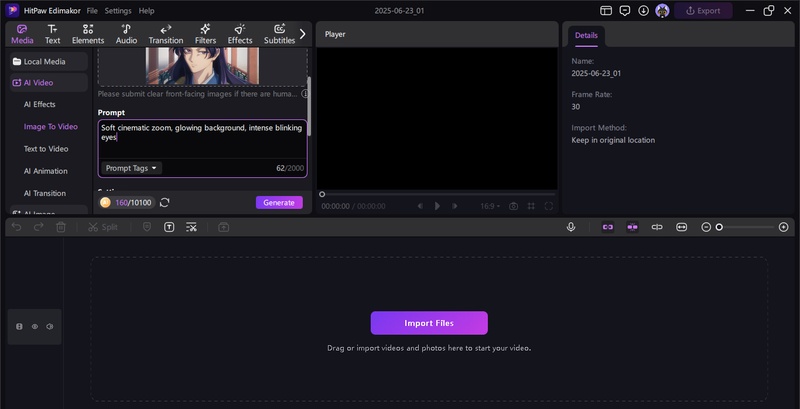Expand more tabs with the right arrow
Viewport: 800px width, 409px height.
302,33
